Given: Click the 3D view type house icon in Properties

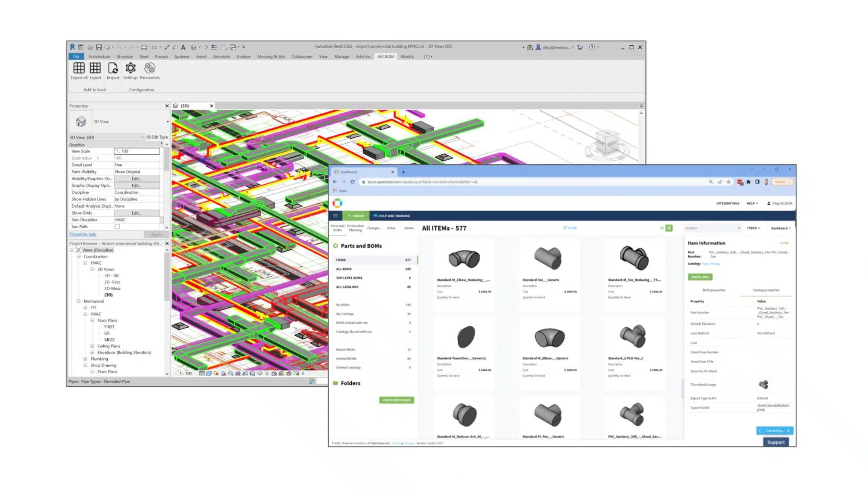Looking at the screenshot, I should (x=81, y=122).
